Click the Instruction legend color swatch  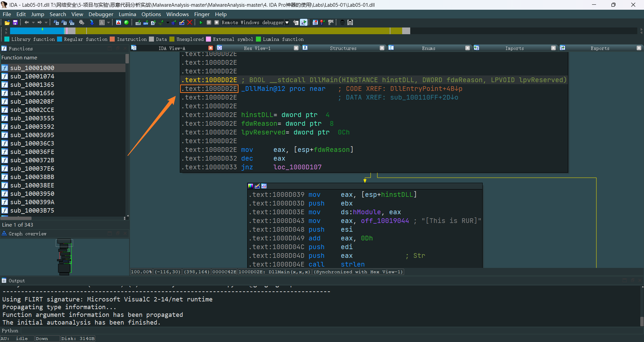click(112, 39)
